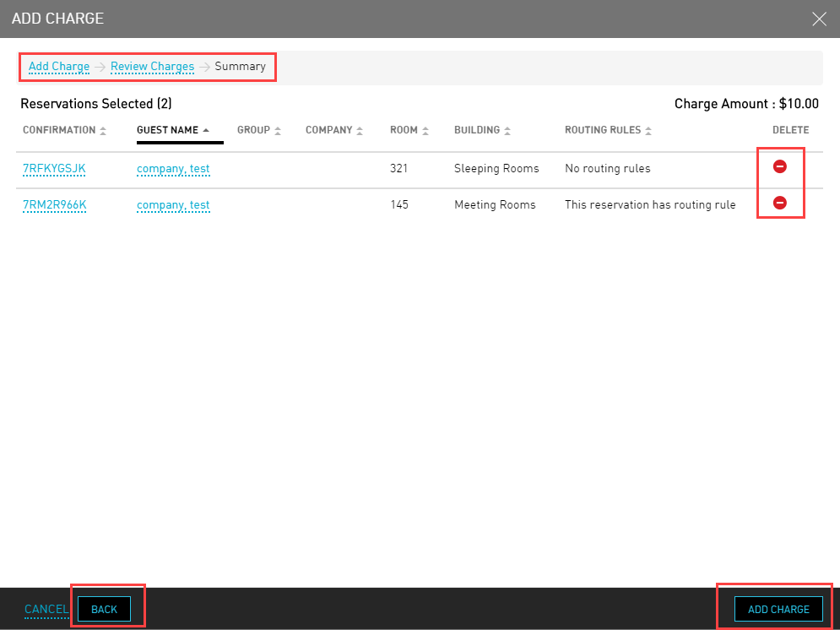Image resolution: width=840 pixels, height=630 pixels.
Task: Sort by the Confirmation column arrow
Action: click(x=103, y=131)
